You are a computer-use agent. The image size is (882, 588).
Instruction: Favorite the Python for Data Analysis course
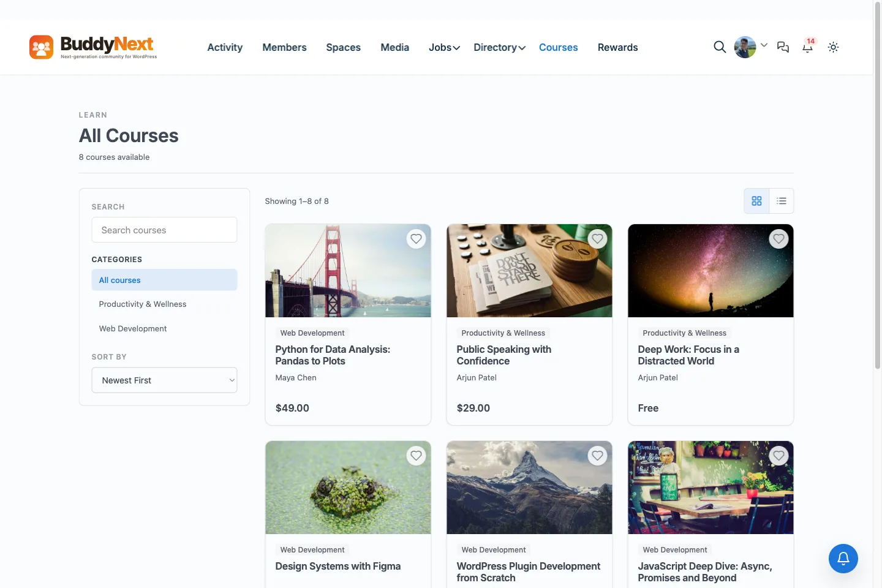pos(416,239)
